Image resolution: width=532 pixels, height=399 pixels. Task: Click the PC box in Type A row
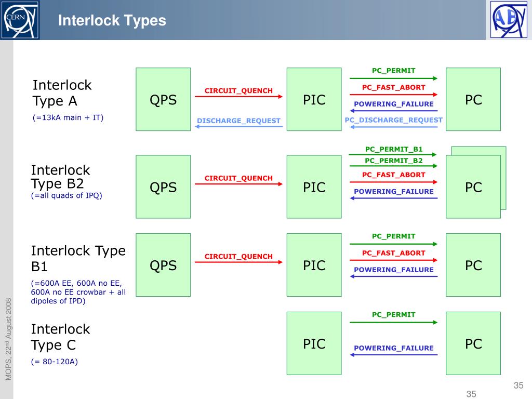coord(473,99)
